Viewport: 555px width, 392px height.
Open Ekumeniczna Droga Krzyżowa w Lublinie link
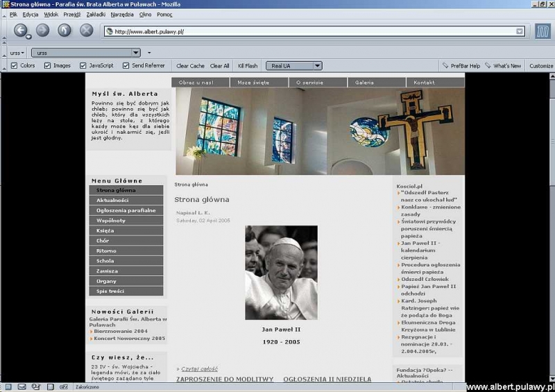pyautogui.click(x=428, y=326)
